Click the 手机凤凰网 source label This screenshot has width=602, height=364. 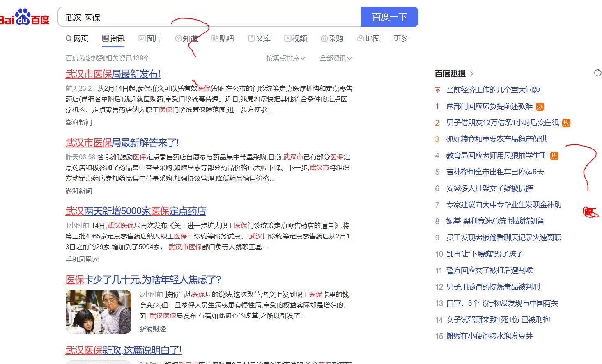pos(82,259)
